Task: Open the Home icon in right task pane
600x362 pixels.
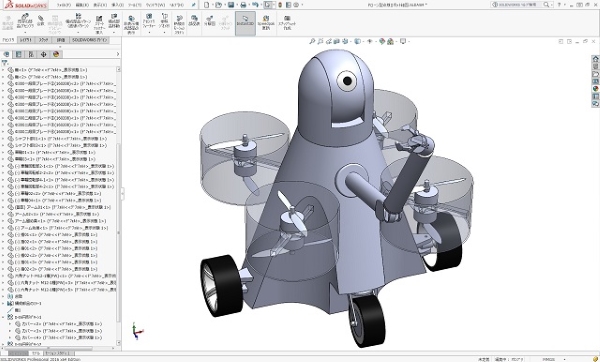Action: click(x=595, y=59)
